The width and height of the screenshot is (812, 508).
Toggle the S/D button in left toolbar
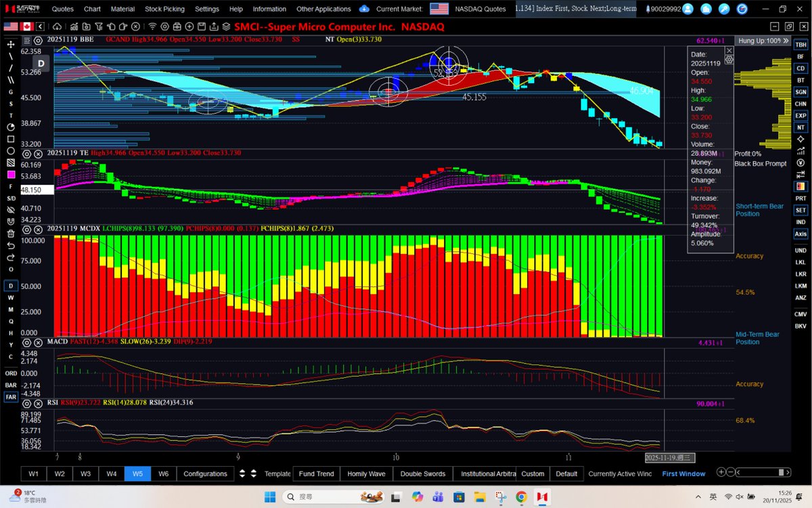11,198
